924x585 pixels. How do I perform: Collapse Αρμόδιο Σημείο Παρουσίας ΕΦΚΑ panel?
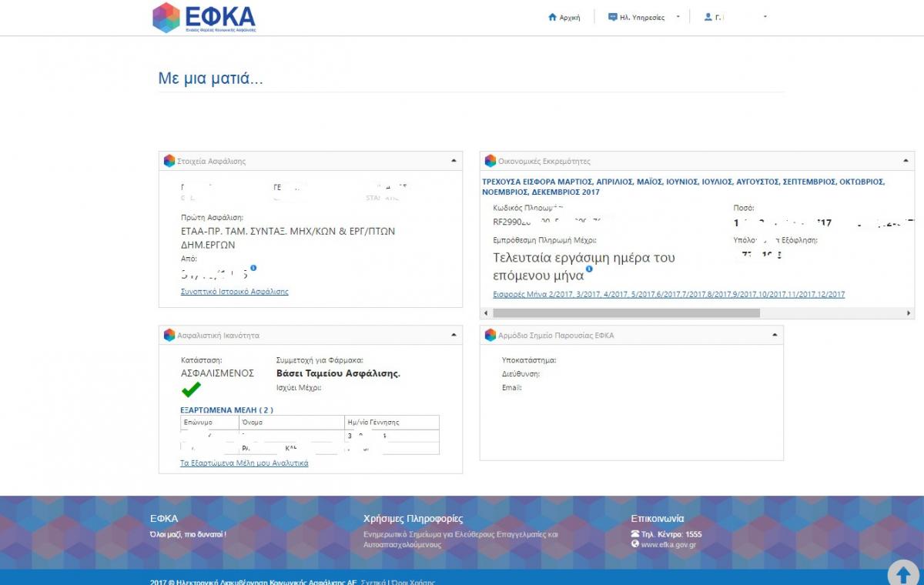[x=774, y=335]
